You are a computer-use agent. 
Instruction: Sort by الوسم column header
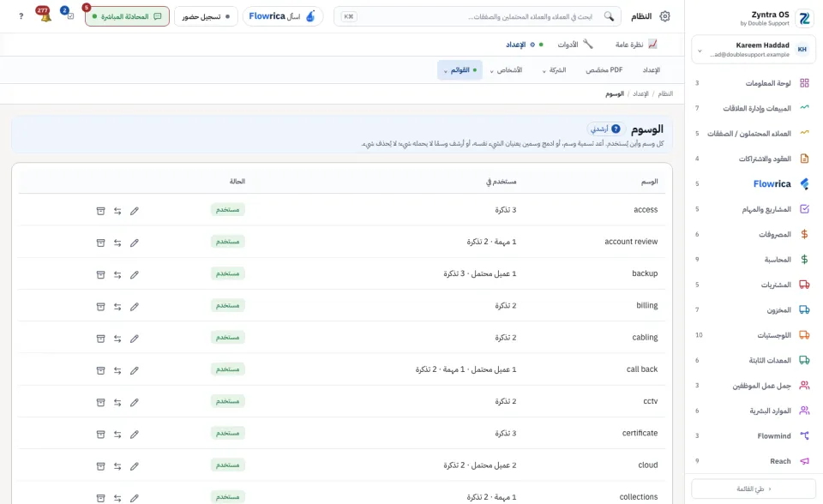click(649, 181)
